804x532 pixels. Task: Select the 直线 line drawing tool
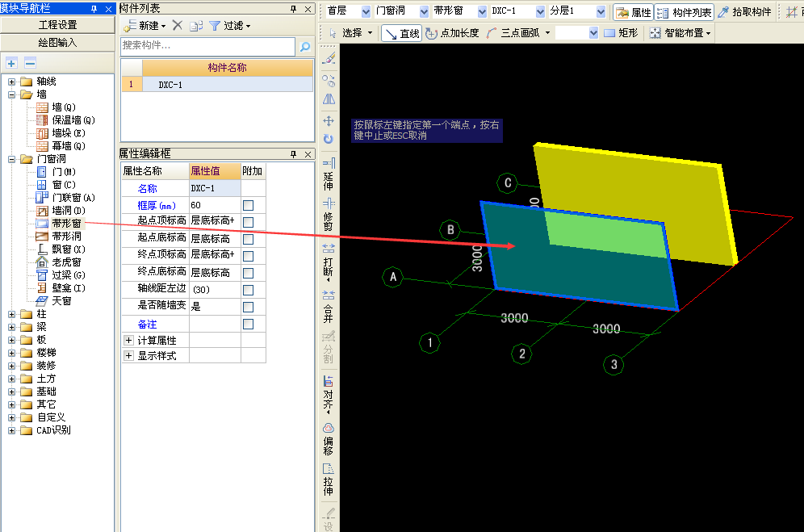[x=402, y=33]
